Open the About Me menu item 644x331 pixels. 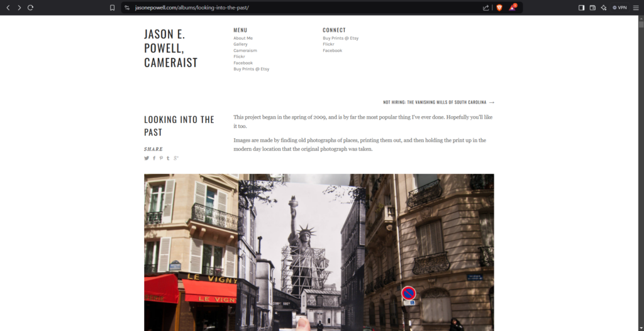click(243, 38)
